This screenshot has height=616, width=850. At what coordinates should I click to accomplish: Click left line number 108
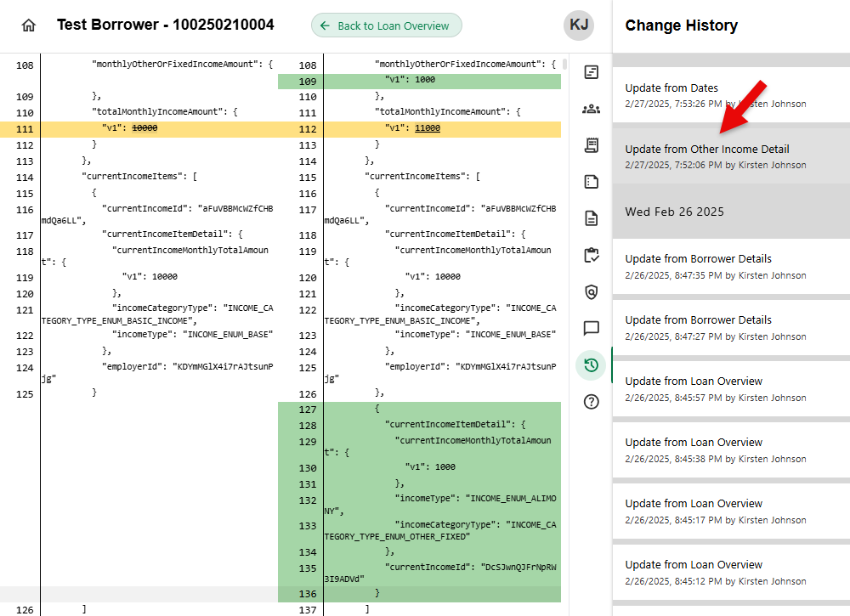[x=25, y=65]
